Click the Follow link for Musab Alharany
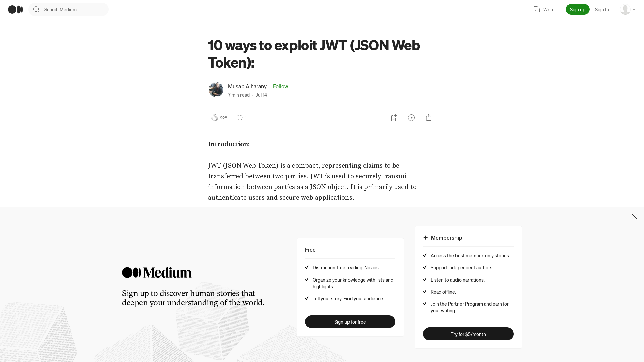Viewport: 644px width, 362px height. click(x=280, y=86)
